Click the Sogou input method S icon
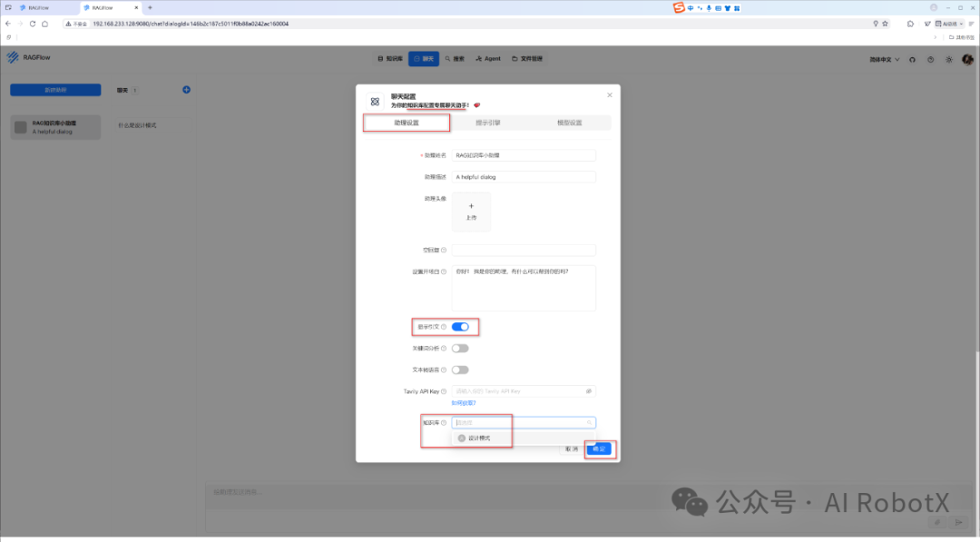Screen dimensions: 980x542 pos(679,7)
